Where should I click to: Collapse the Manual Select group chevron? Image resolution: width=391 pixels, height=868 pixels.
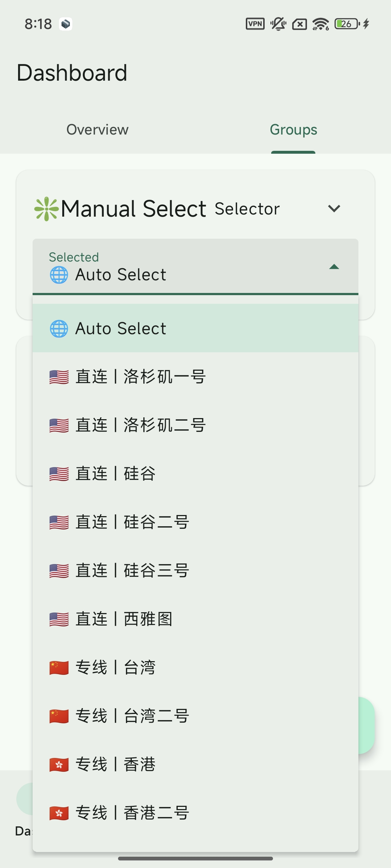tap(334, 209)
